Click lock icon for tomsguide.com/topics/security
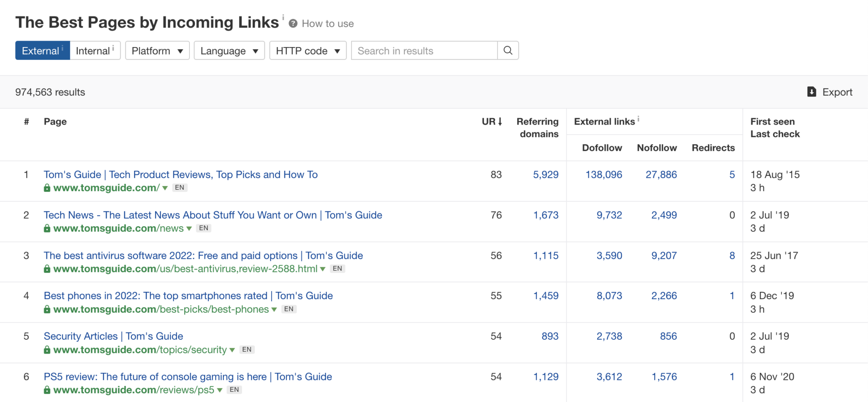This screenshot has height=402, width=868. coord(47,350)
